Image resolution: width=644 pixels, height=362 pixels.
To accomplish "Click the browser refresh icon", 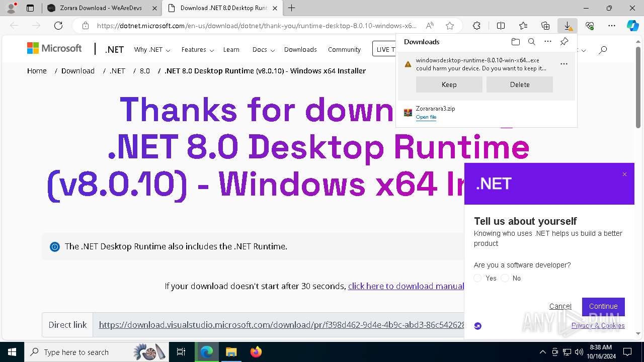I will 58,26.
